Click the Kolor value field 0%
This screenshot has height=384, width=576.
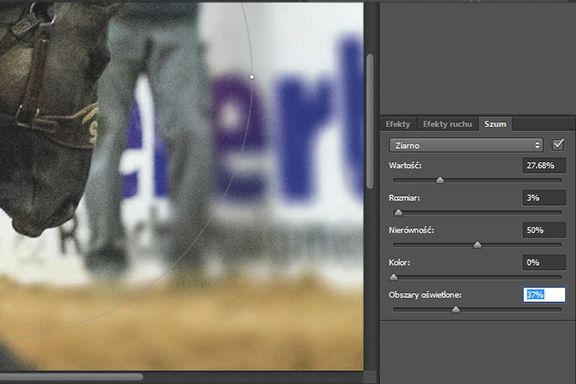tap(544, 263)
